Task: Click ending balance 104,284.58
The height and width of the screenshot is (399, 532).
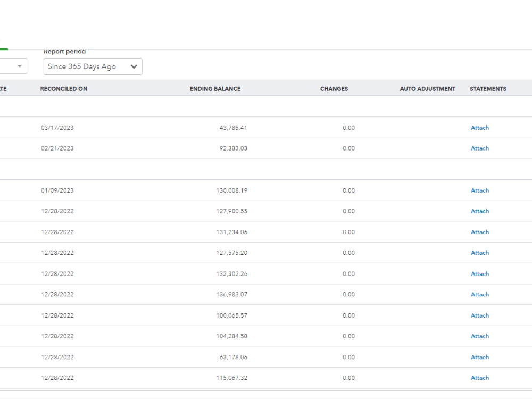Action: tap(232, 337)
